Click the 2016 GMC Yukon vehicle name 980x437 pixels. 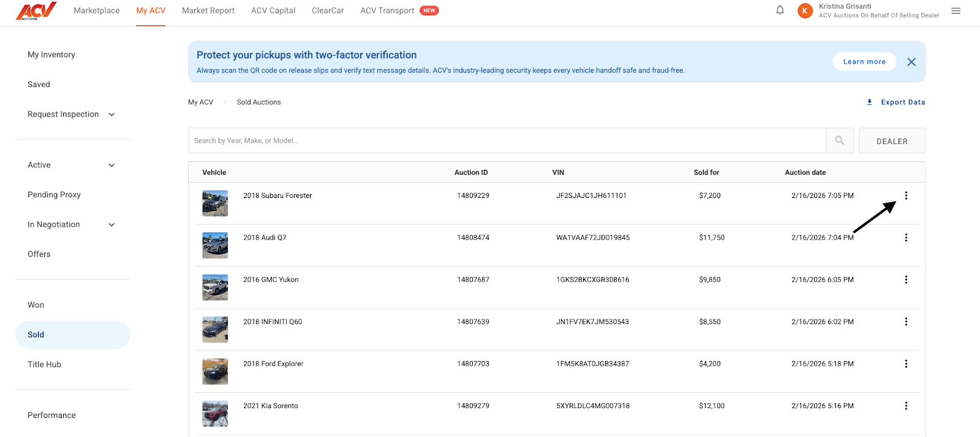pos(271,279)
